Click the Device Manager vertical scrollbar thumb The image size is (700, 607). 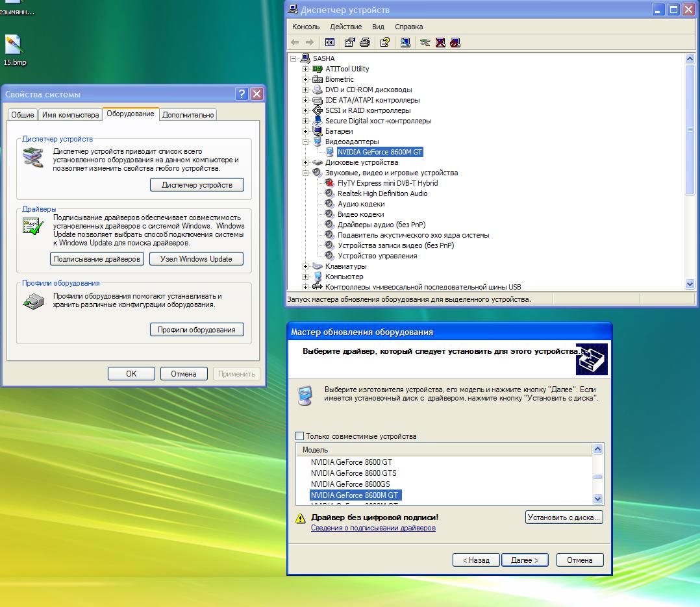click(690, 129)
